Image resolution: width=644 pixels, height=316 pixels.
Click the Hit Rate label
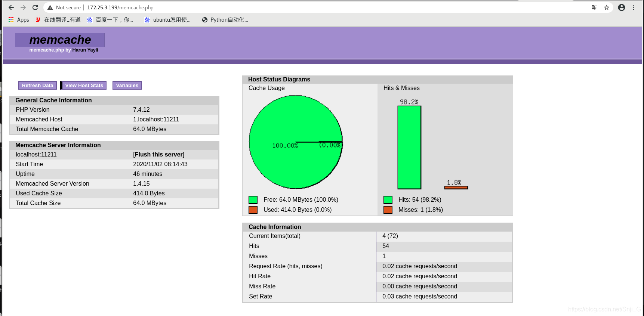260,276
